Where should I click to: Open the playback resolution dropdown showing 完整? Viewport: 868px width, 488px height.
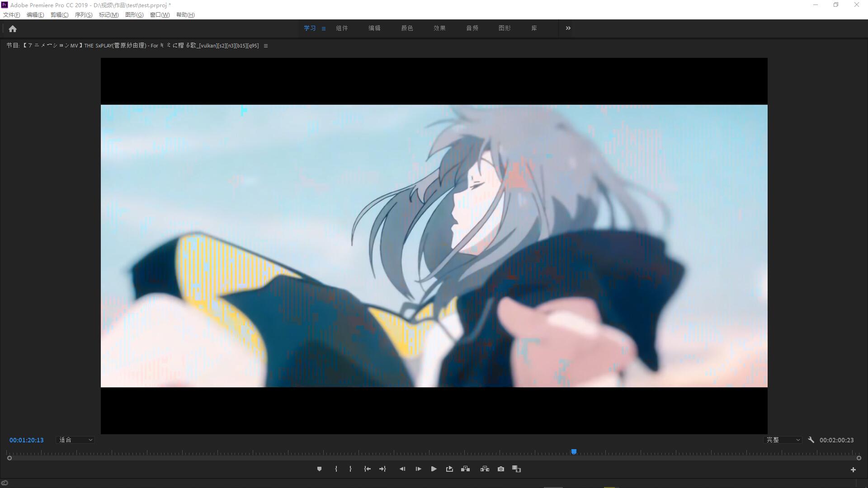(x=783, y=440)
